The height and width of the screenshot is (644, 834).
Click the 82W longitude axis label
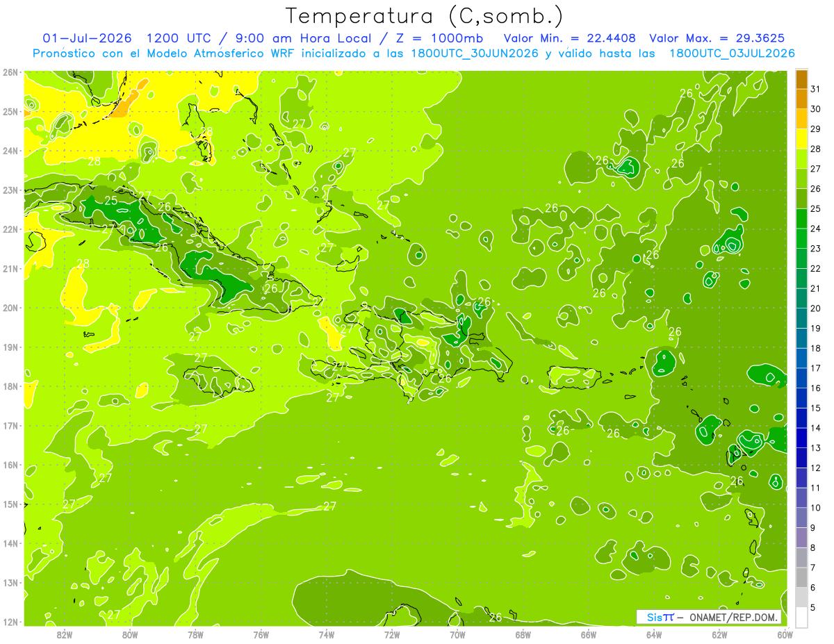[65, 634]
